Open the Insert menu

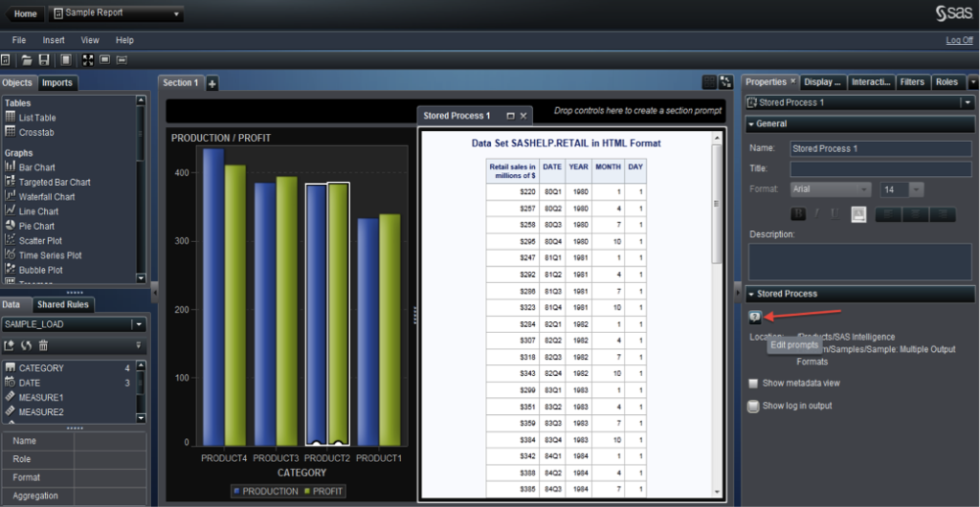tap(54, 40)
